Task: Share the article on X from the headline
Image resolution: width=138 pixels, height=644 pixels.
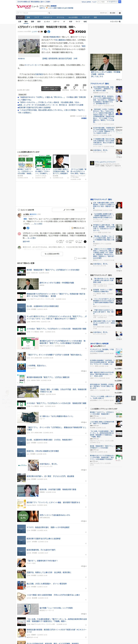Action: pos(45,32)
